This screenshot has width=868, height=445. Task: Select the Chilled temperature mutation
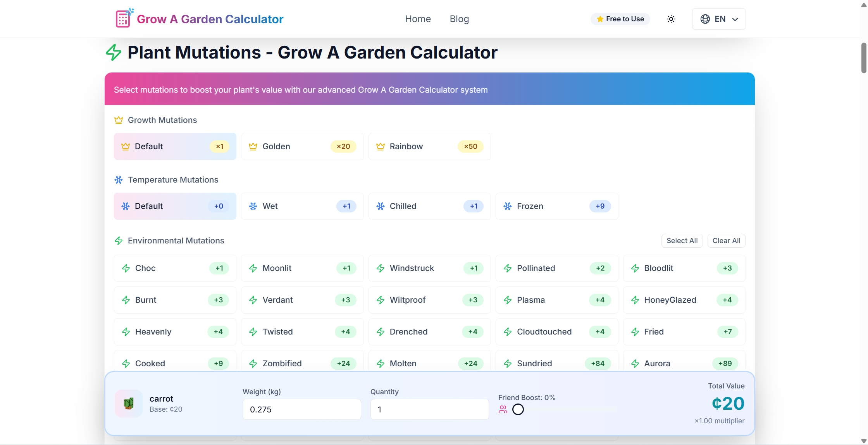click(430, 206)
